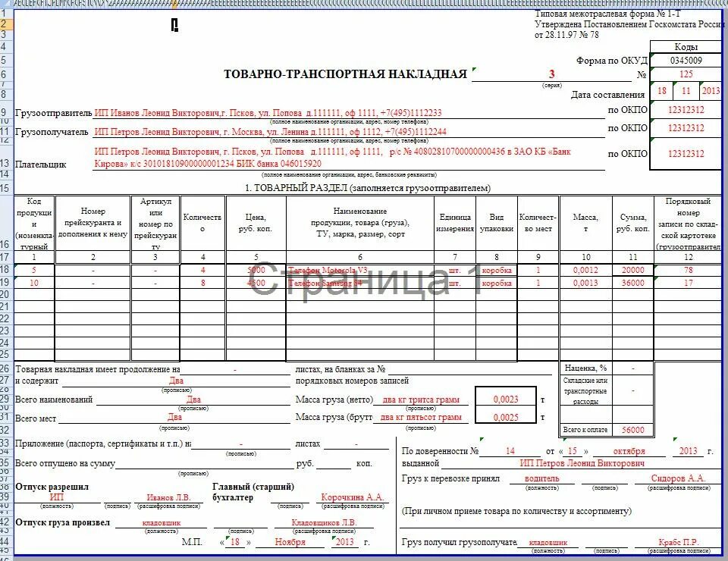Select the accountant name "Корочкина А.А."
Viewport: 728px width, 561px height.
353,497
